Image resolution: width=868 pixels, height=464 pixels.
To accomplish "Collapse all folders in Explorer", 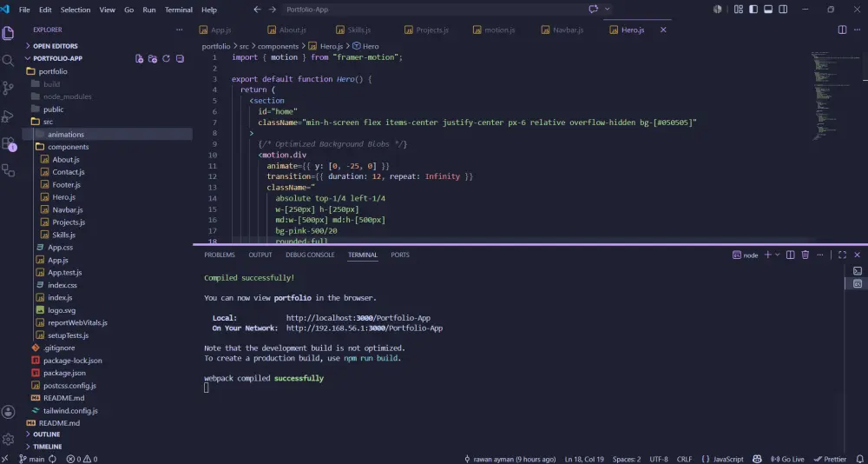I will coord(180,58).
